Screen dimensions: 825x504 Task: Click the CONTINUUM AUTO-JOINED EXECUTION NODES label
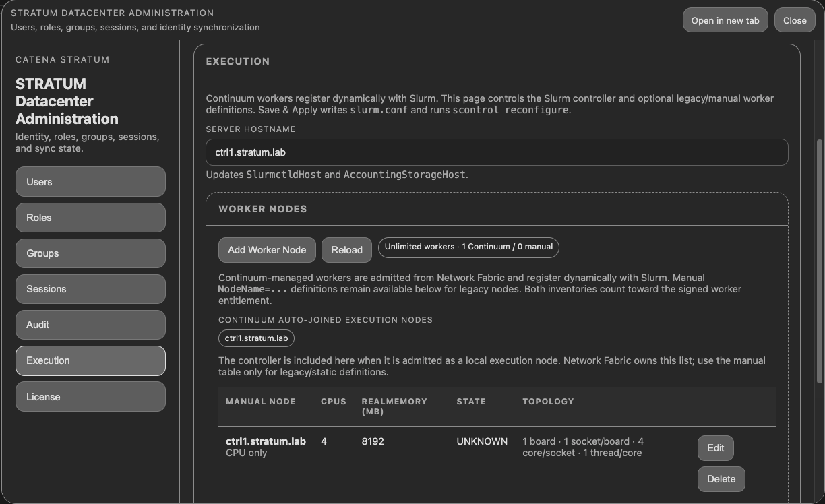(x=326, y=320)
